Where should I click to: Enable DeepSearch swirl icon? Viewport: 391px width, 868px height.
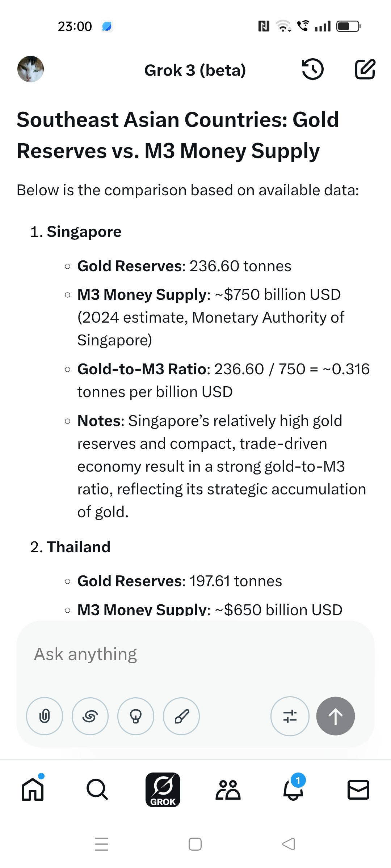tap(90, 716)
